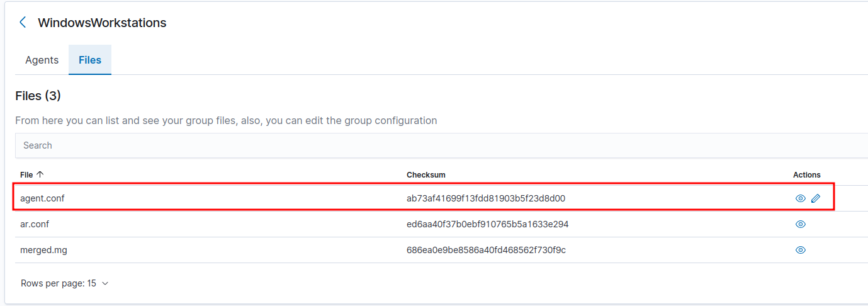Click the merged.mg checksum value
The height and width of the screenshot is (306, 868).
tap(486, 250)
